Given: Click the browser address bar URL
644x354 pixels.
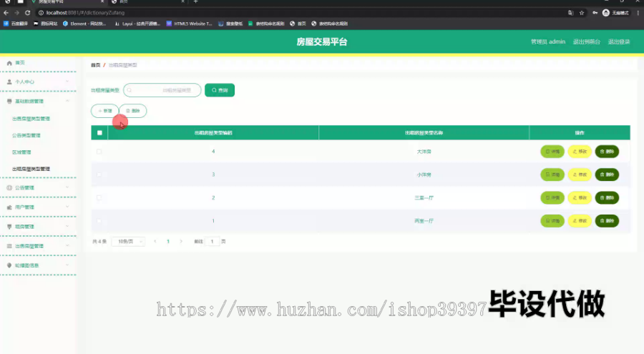Looking at the screenshot, I should [x=85, y=13].
